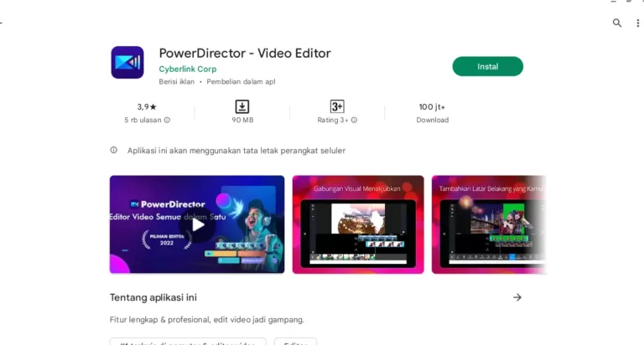Click the PowerDirector - Video Editor title
Image resolution: width=644 pixels, height=345 pixels.
245,54
